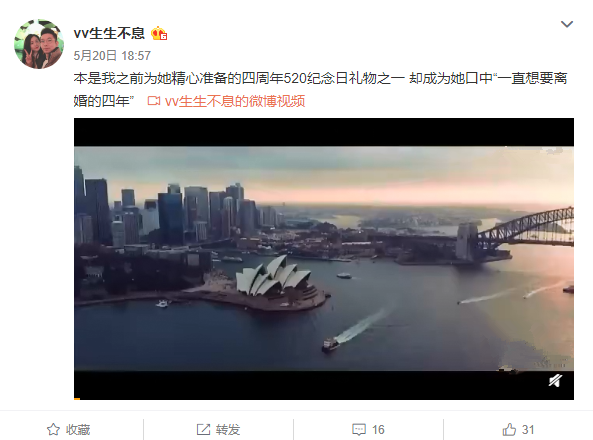This screenshot has height=440, width=593.
Task: Open the post options chevron menu
Action: pyautogui.click(x=567, y=24)
